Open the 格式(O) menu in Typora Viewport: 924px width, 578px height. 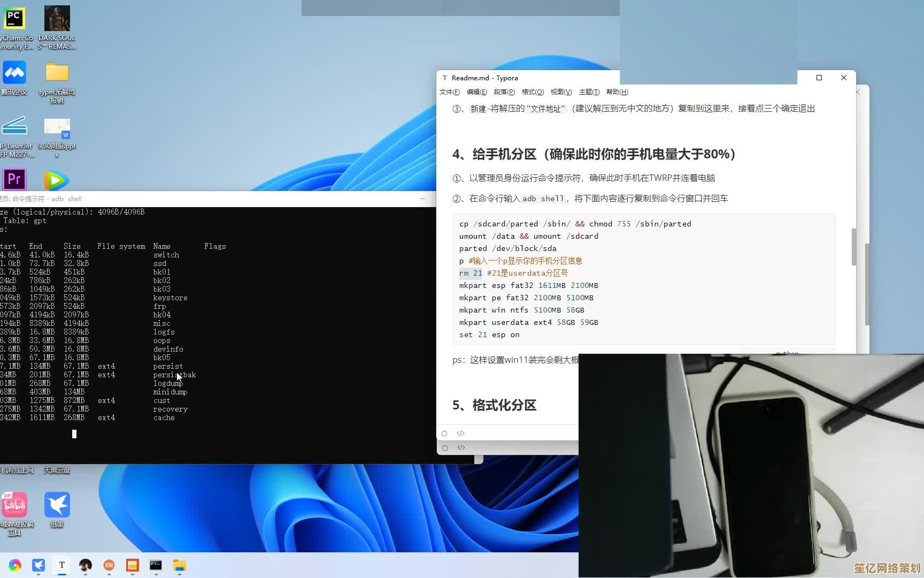tap(533, 92)
